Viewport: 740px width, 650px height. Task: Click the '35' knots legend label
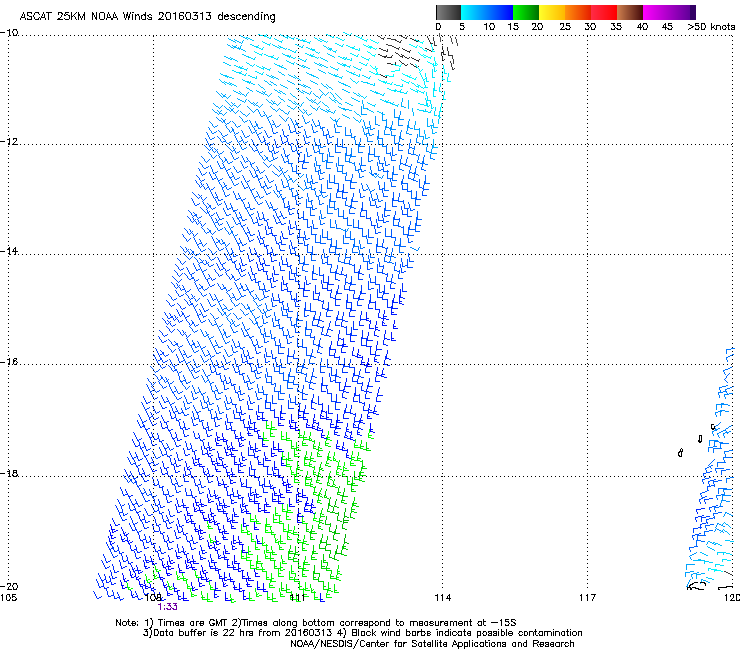click(616, 27)
